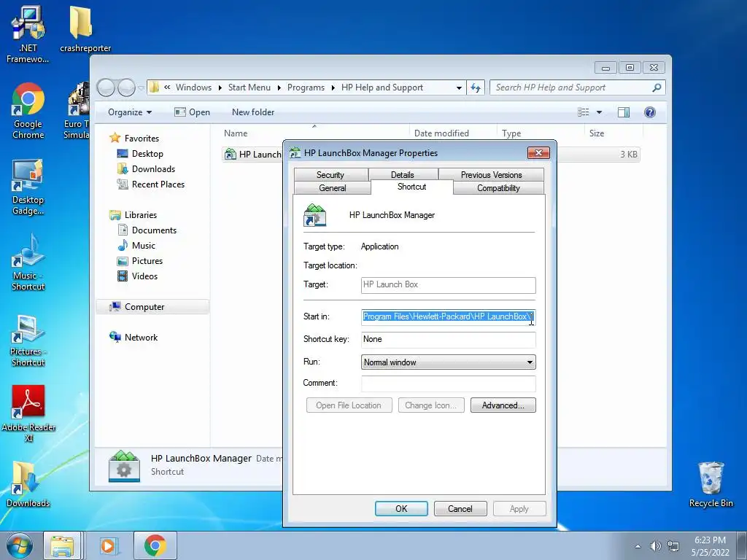The image size is (747, 560).
Task: Click the change view icon in Explorer
Action: coord(584,112)
